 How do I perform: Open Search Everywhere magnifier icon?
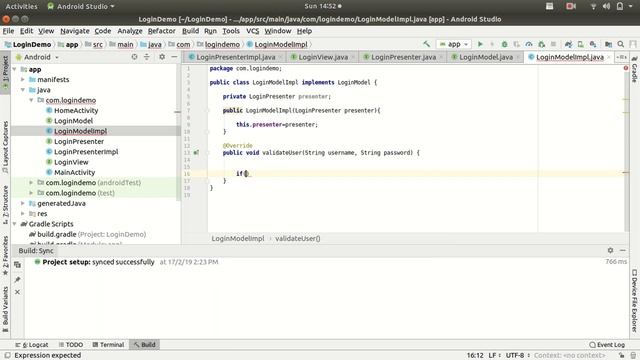click(620, 44)
